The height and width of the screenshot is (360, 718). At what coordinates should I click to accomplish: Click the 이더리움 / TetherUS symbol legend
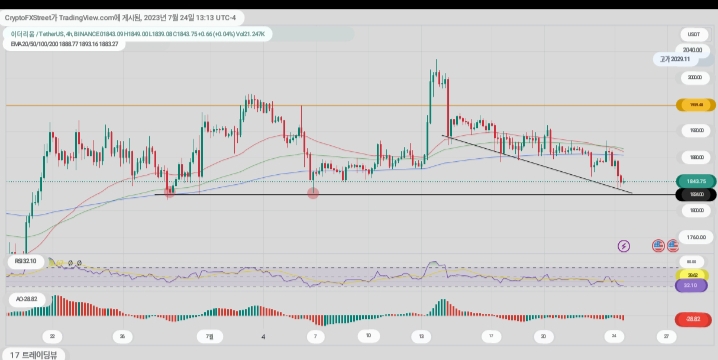(137, 34)
